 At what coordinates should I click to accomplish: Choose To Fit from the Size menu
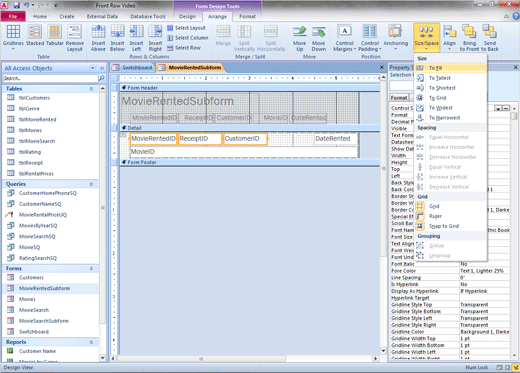point(451,68)
